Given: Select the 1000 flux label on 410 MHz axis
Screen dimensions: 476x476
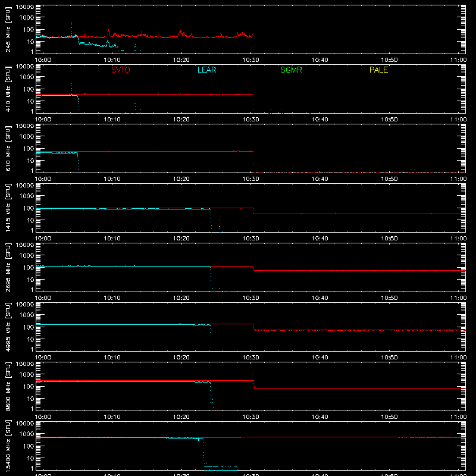Looking at the screenshot, I should 27,77.
